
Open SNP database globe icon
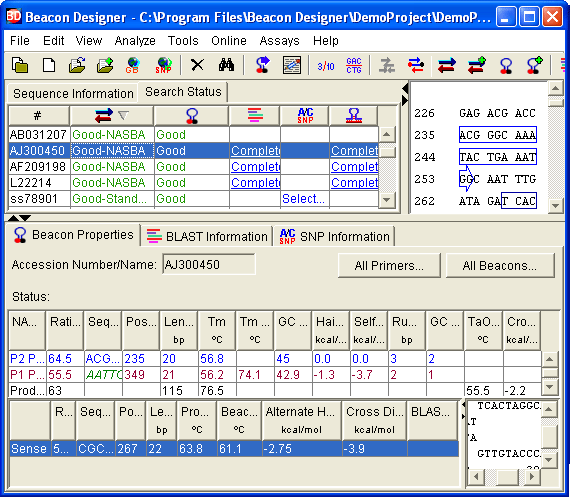[x=164, y=66]
